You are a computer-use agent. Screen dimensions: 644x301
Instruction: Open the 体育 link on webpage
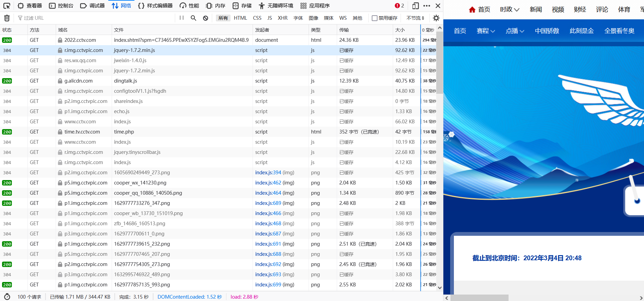[x=624, y=10]
